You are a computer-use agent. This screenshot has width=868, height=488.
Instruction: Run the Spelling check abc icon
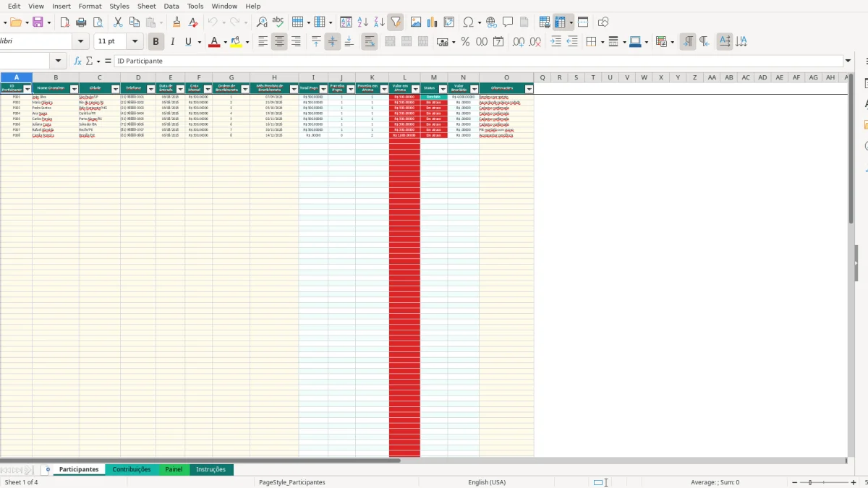click(x=278, y=22)
